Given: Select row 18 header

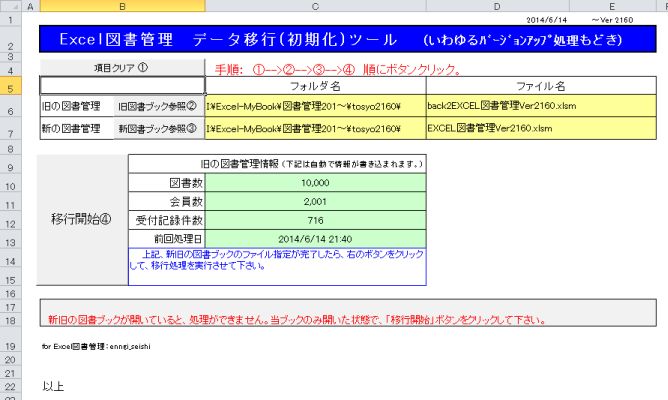Looking at the screenshot, I should pyautogui.click(x=11, y=320).
